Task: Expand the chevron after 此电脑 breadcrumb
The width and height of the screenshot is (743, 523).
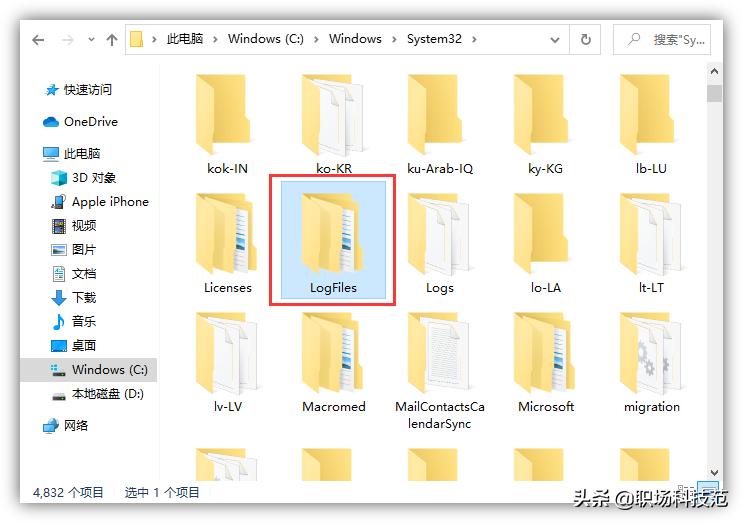Action: coord(215,39)
